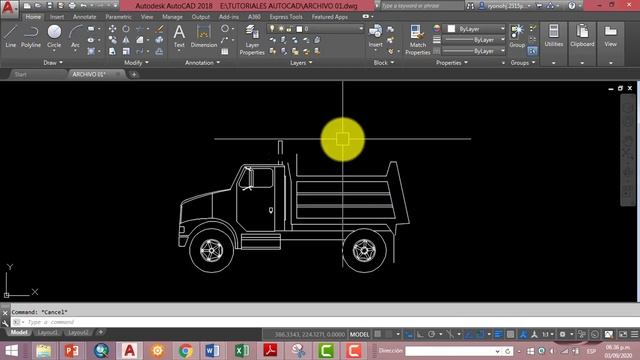Click the Rotate tool icon
Image resolution: width=640 pixels, height=360 pixels.
[x=126, y=29]
